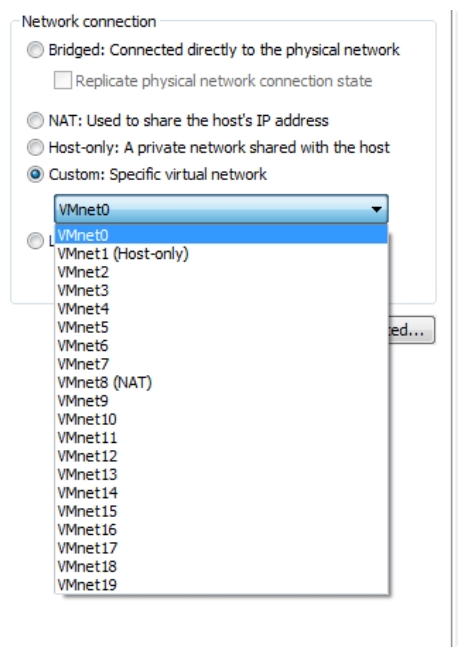This screenshot has width=459, height=652.
Task: Select Host-only private network radio button
Action: pyautogui.click(x=35, y=147)
